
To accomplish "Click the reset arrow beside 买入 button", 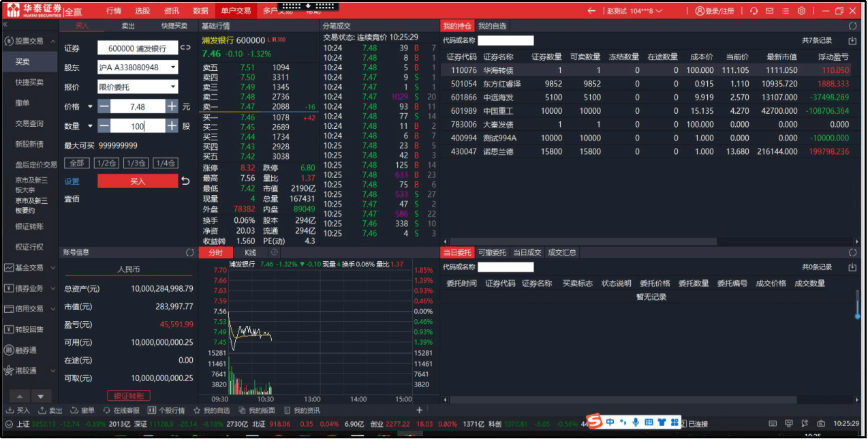I will tap(185, 181).
